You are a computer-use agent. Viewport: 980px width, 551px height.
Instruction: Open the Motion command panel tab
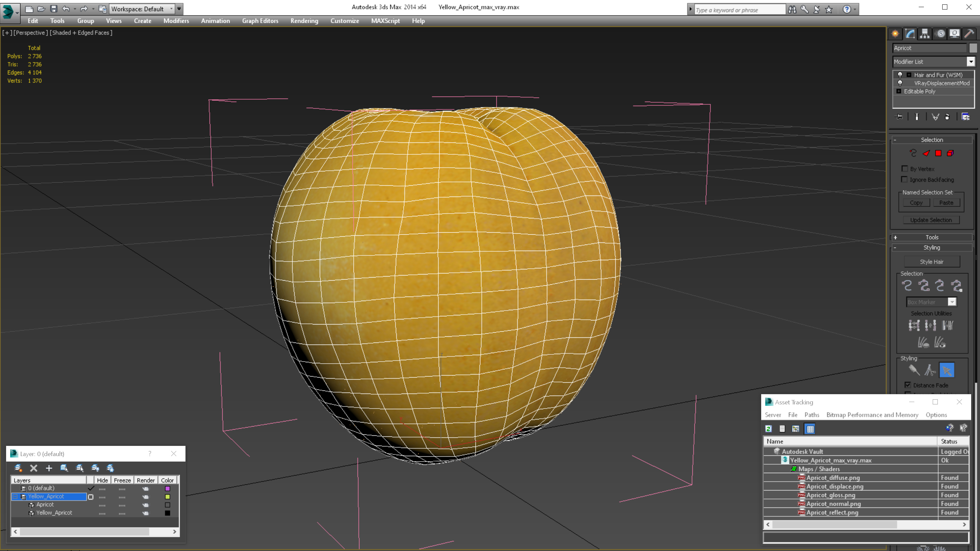(941, 33)
